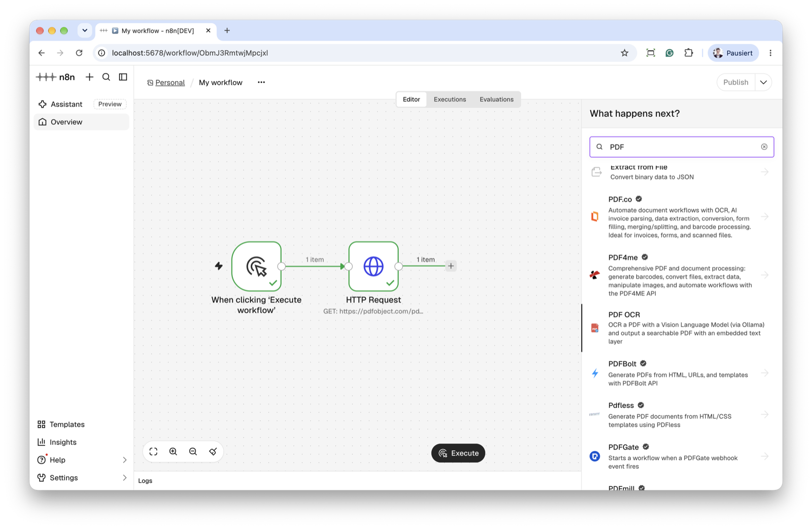Viewport: 812px width, 529px height.
Task: Click the tidy up nodes icon
Action: 213,451
